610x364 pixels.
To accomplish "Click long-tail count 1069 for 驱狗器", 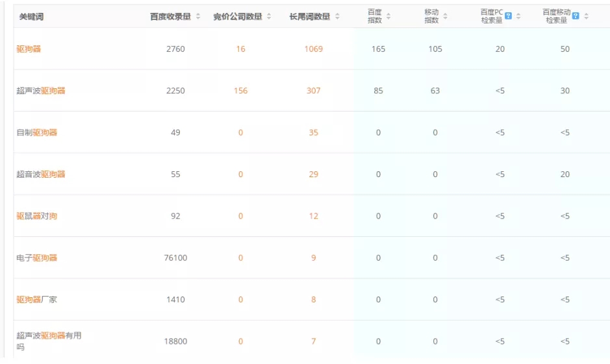I will click(x=313, y=49).
